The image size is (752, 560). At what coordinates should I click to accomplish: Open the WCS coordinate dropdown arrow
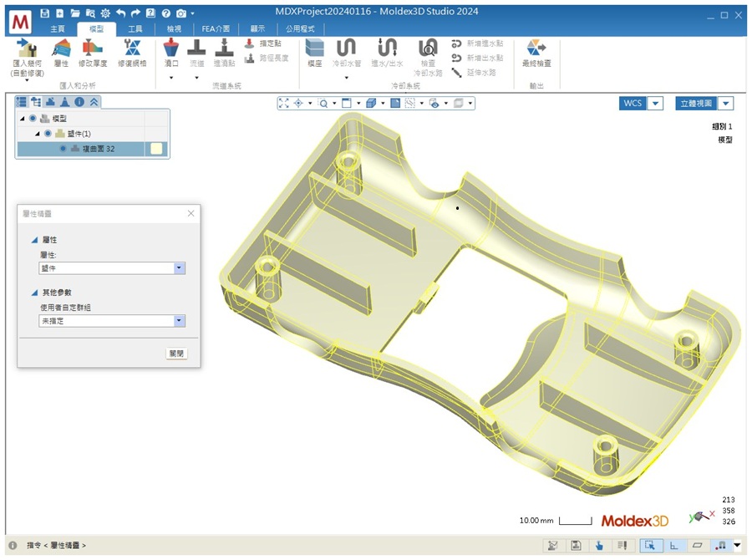[x=656, y=104]
